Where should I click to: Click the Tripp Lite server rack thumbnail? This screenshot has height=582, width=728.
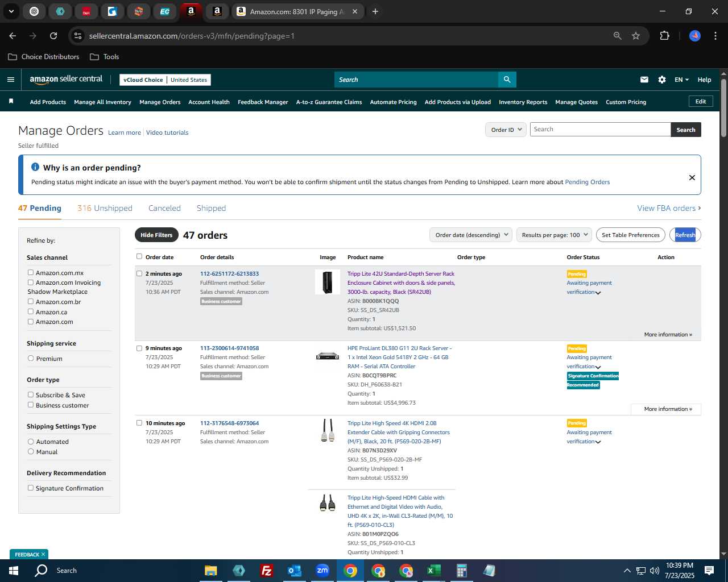tap(328, 282)
